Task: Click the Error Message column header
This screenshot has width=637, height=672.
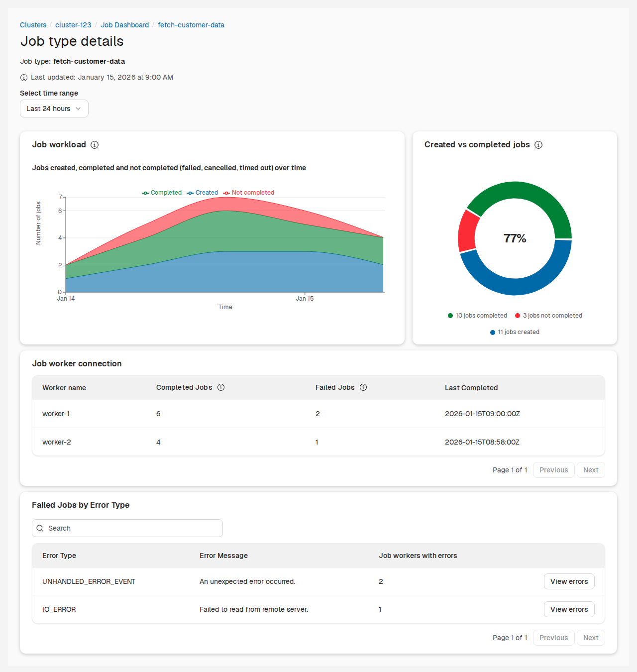Action: [223, 556]
